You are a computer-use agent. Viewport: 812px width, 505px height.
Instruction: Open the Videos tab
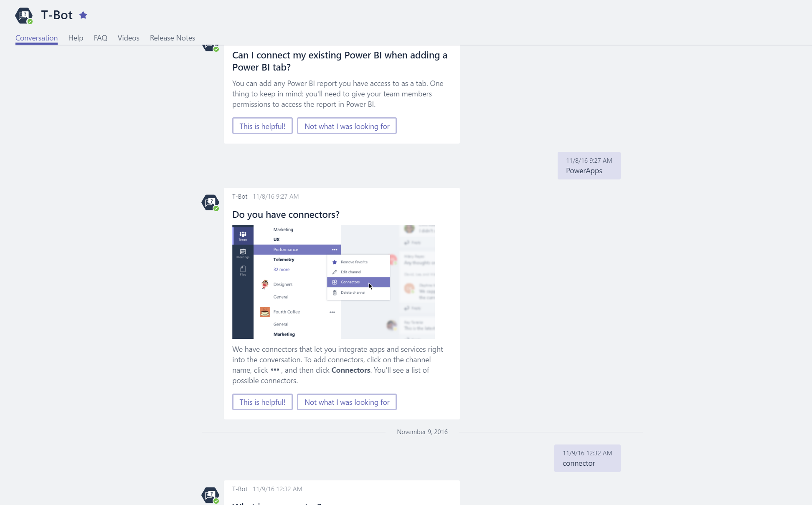[x=128, y=38]
